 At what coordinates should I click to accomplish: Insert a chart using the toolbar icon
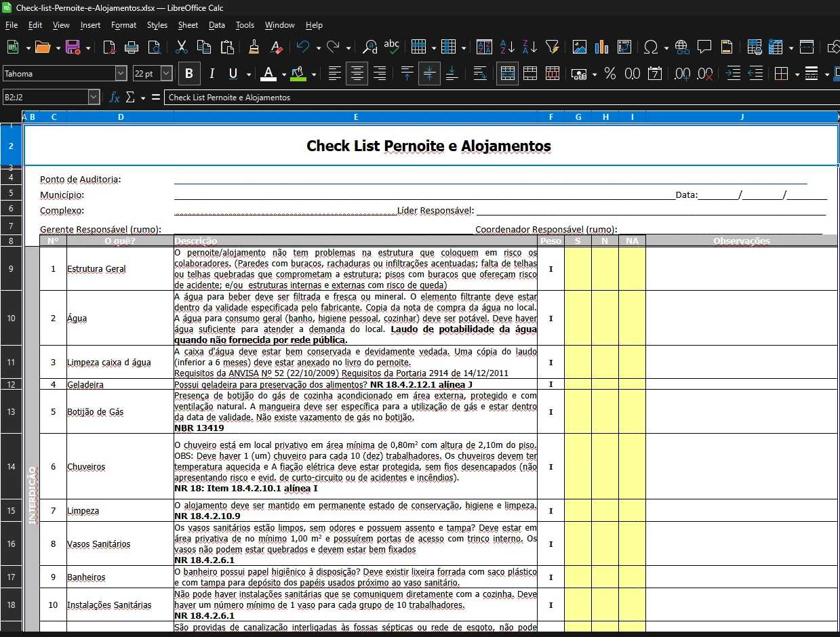[601, 47]
